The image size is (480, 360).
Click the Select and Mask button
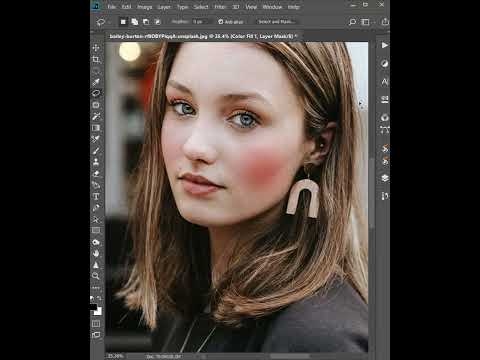276,22
